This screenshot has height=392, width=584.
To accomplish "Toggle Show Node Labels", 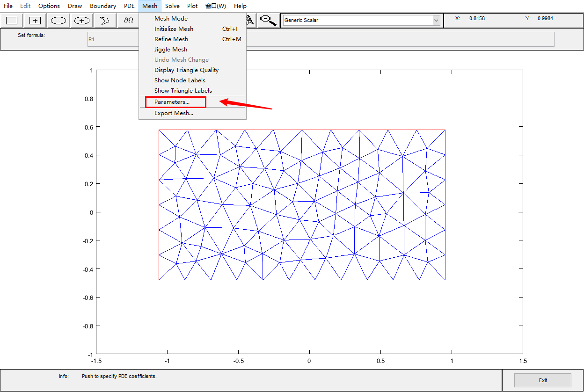I will [192, 80].
